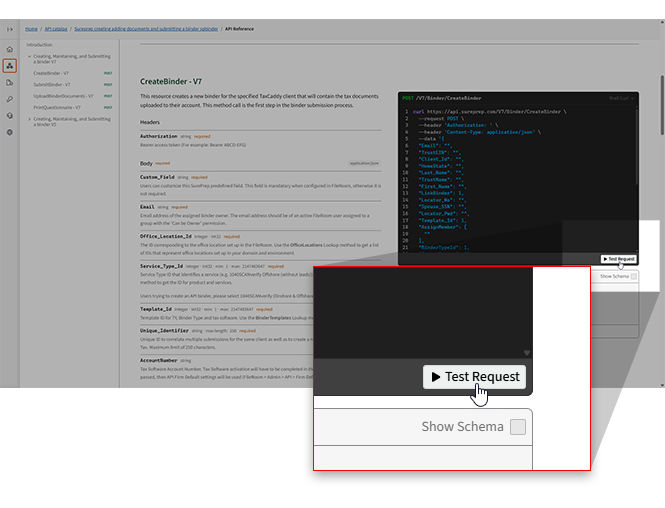The width and height of the screenshot is (665, 508).
Task: Click the Custom_Field parameter name
Action: pyautogui.click(x=157, y=177)
